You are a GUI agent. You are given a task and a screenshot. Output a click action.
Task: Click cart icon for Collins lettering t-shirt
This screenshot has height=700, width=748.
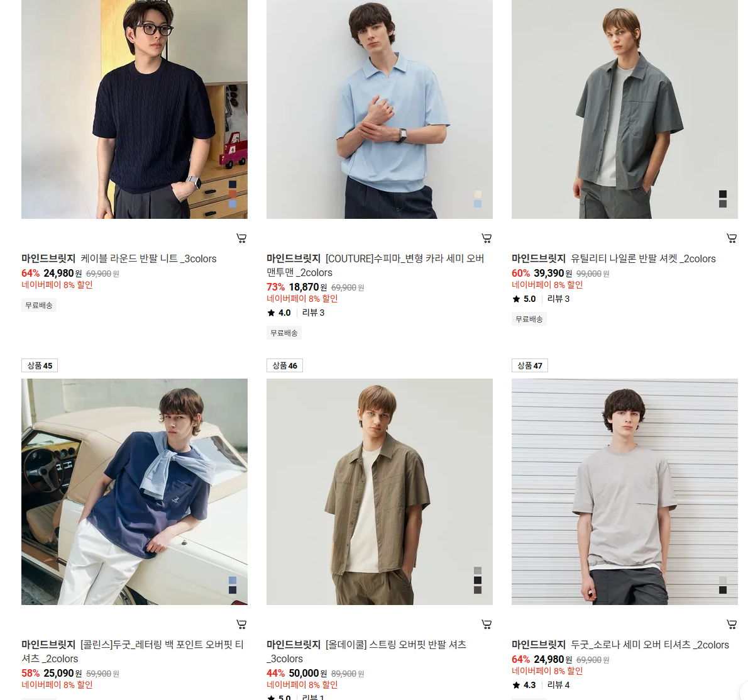241,624
